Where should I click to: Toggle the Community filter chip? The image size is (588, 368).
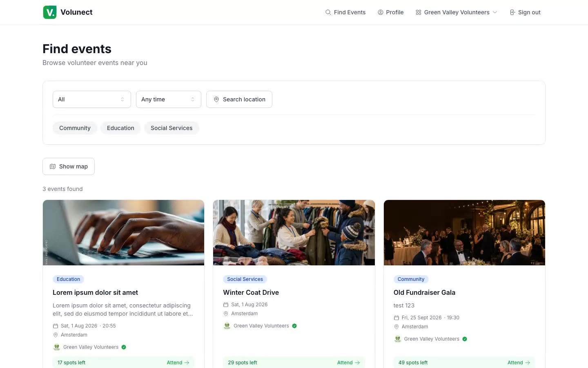(x=75, y=128)
